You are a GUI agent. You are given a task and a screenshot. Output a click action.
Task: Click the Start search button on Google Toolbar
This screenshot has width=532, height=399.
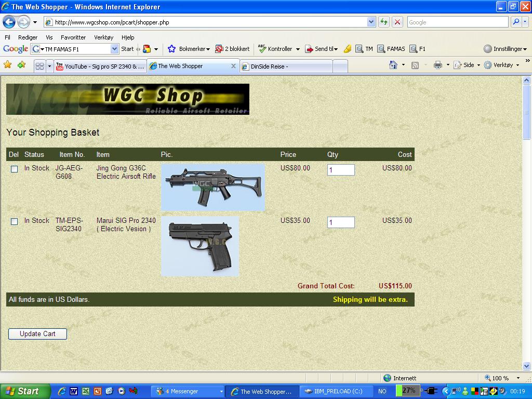[127, 49]
